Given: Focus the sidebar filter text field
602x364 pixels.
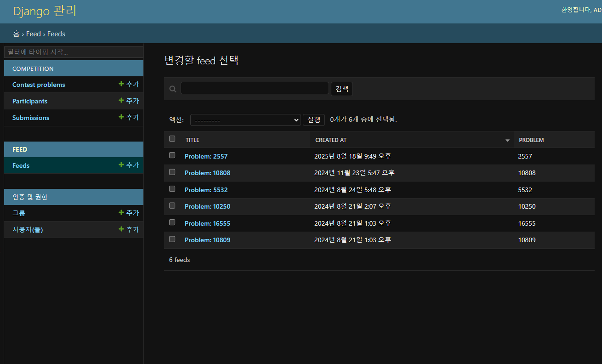Looking at the screenshot, I should point(74,52).
